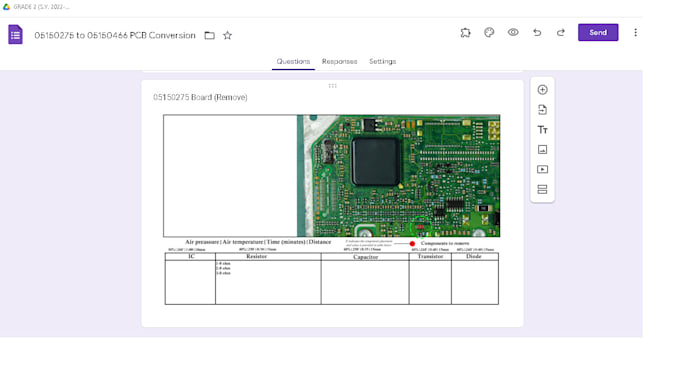Send the form
Screen dimensions: 680x382
coord(598,33)
